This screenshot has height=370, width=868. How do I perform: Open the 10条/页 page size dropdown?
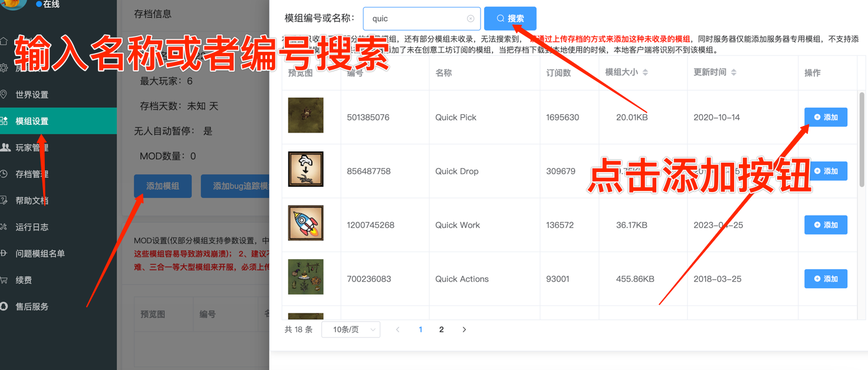(351, 329)
